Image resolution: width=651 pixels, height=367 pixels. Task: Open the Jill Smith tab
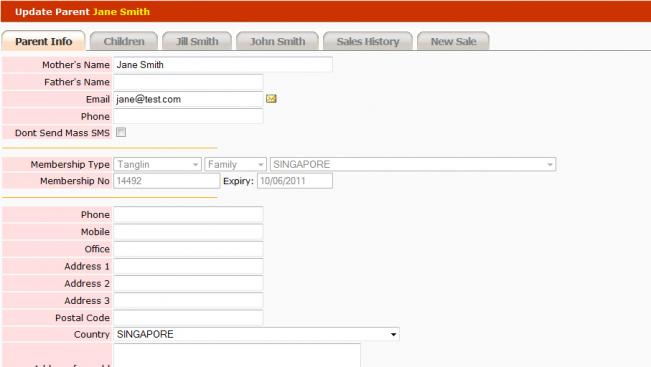click(x=197, y=42)
